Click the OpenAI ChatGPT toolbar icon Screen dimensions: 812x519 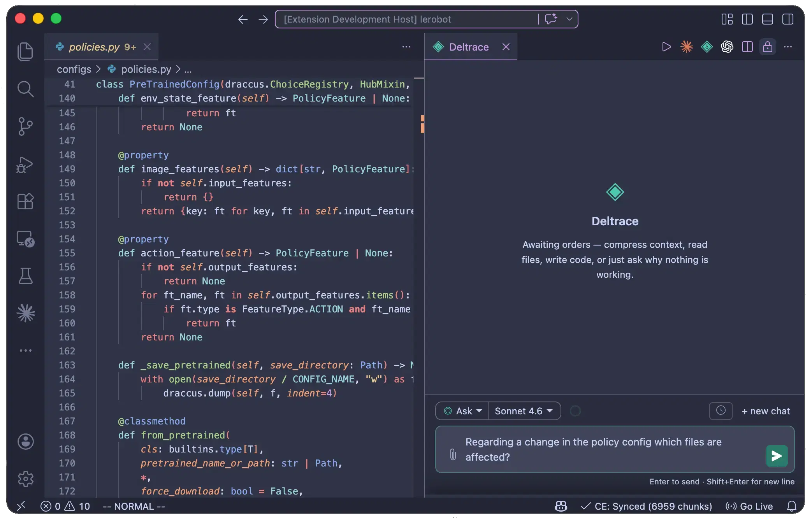point(727,47)
